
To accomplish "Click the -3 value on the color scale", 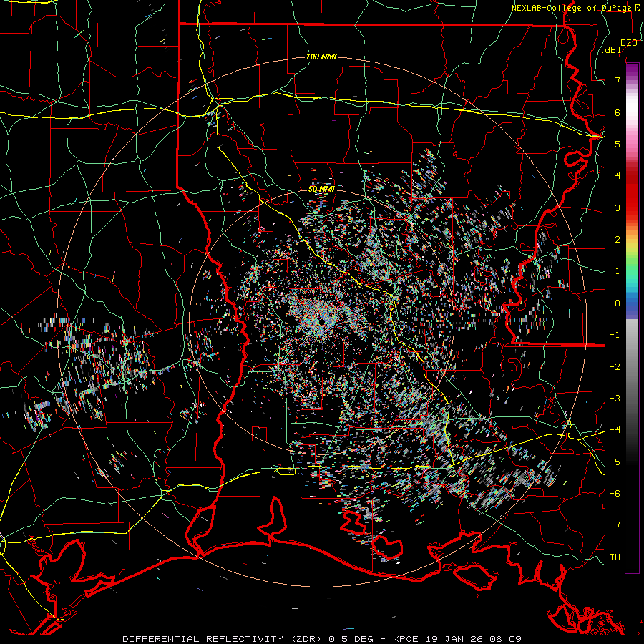I will point(615,398).
